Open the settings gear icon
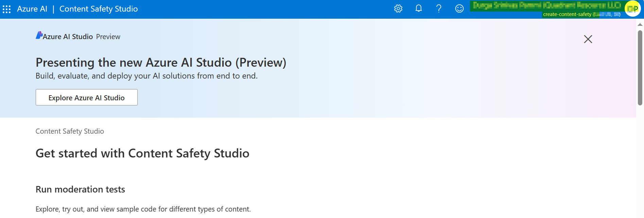 coord(398,9)
